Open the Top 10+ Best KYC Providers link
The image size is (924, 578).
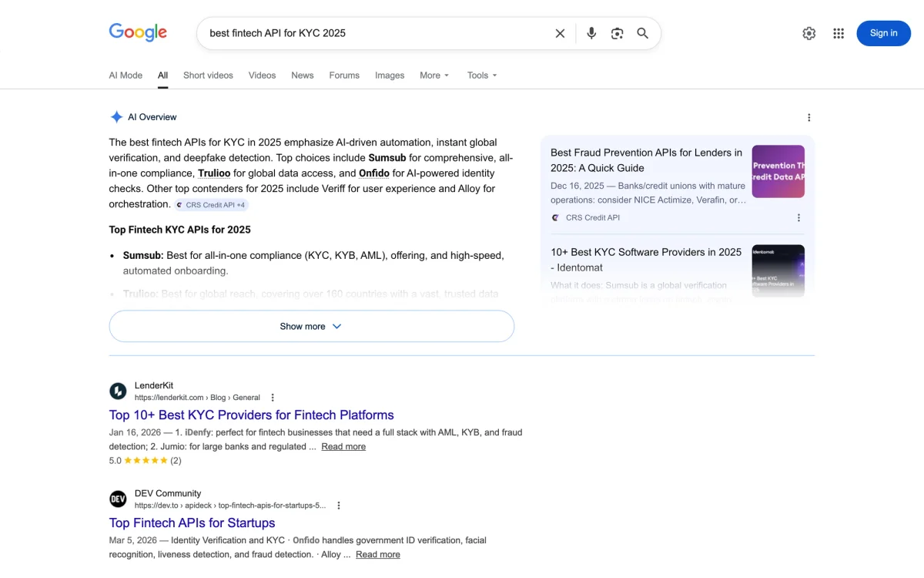tap(252, 415)
